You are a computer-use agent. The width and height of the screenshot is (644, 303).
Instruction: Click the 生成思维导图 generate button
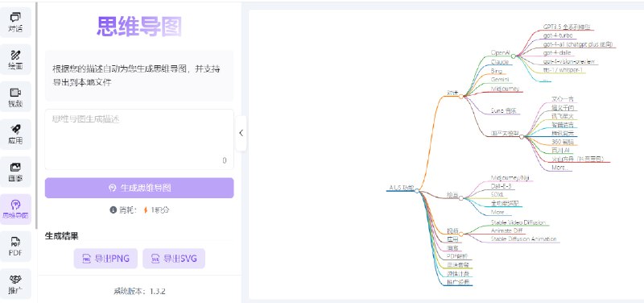coord(139,188)
